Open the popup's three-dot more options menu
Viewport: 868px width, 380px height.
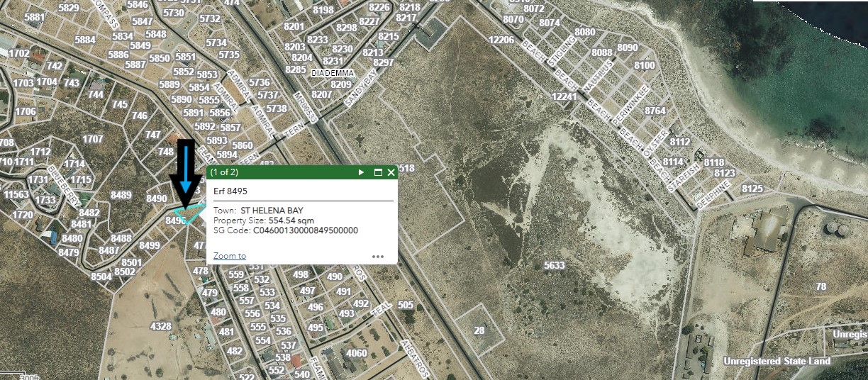point(377,257)
